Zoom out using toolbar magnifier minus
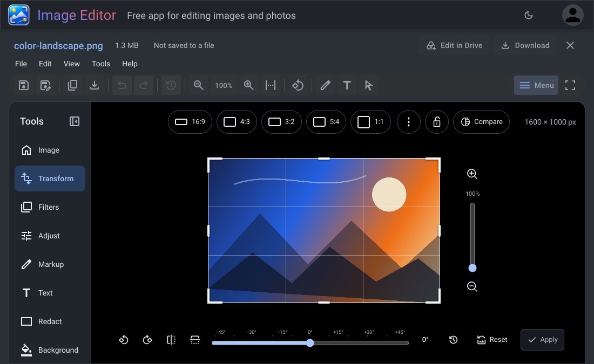The image size is (594, 364). click(x=199, y=85)
